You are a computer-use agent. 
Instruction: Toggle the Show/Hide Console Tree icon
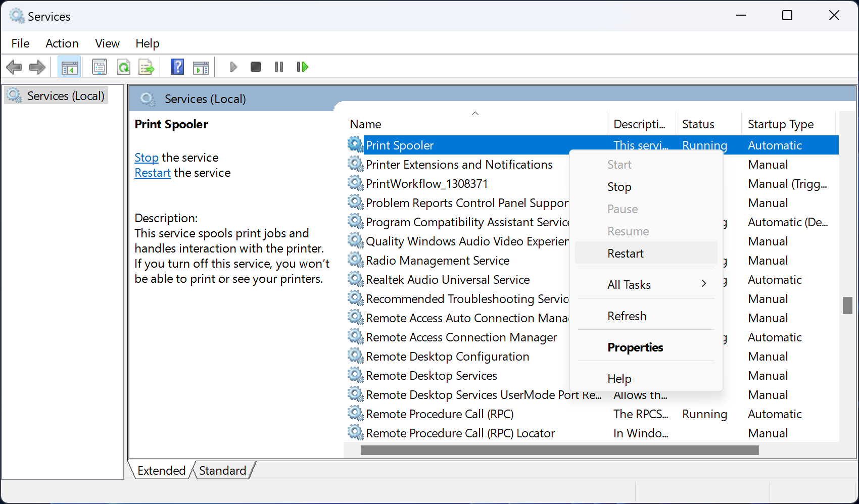[x=69, y=66]
